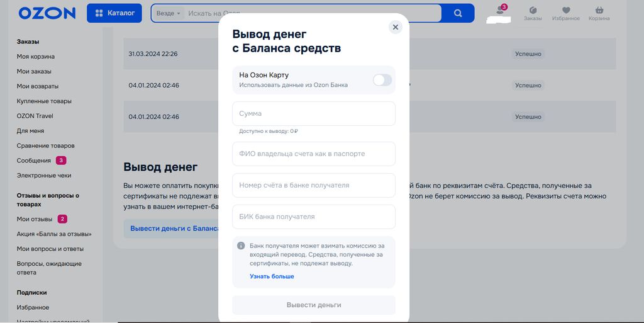Open Мои заказы in sidebar
644x323 pixels.
click(x=34, y=71)
